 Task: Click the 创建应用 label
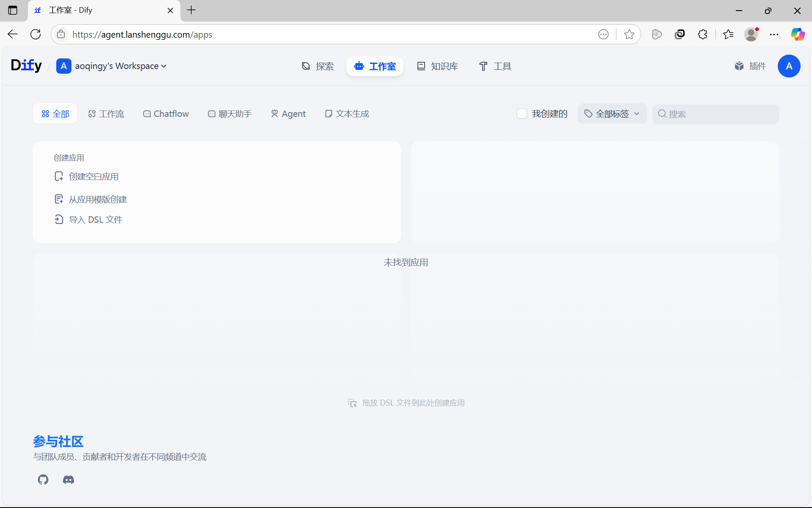click(69, 158)
